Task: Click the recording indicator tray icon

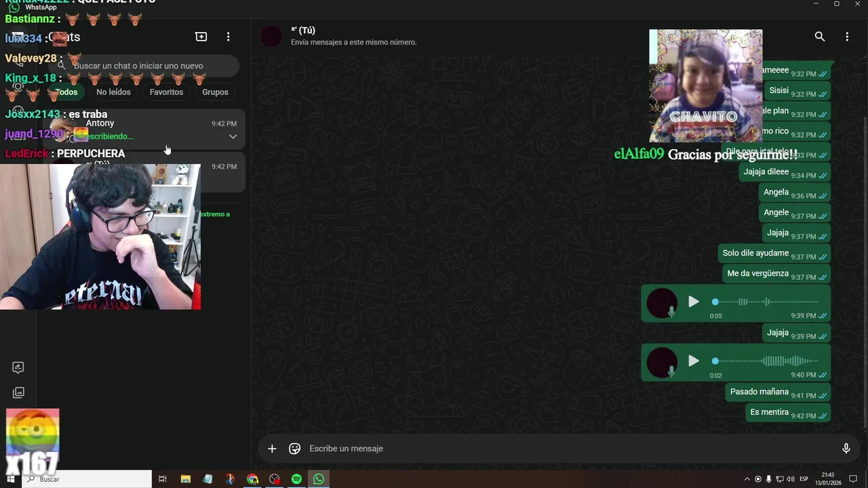Action: pos(758,479)
